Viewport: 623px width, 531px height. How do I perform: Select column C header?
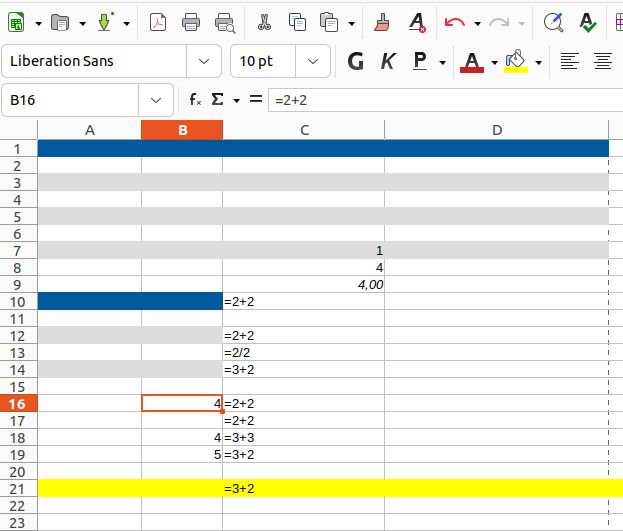click(304, 130)
